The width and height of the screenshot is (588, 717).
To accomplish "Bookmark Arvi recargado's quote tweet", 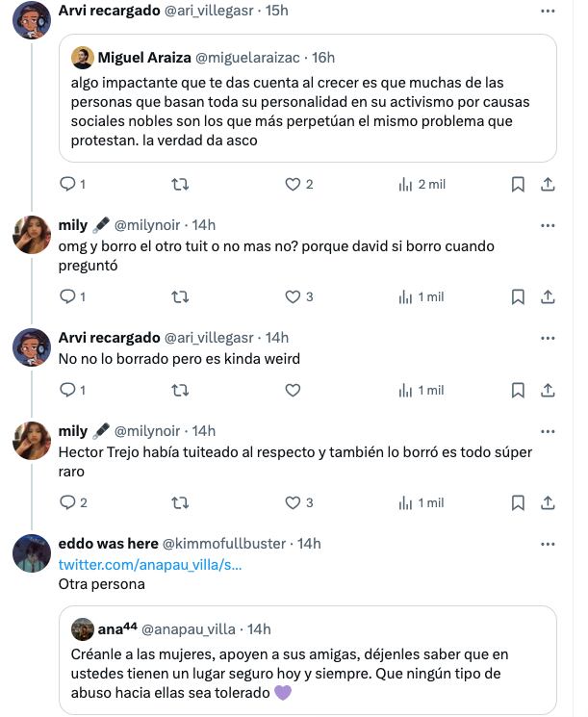I will click(x=517, y=184).
